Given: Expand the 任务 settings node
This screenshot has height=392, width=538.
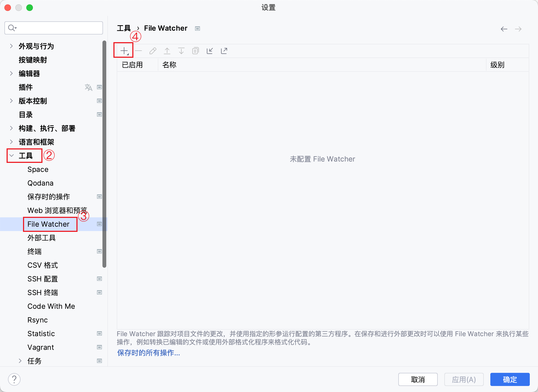Looking at the screenshot, I should [x=20, y=361].
